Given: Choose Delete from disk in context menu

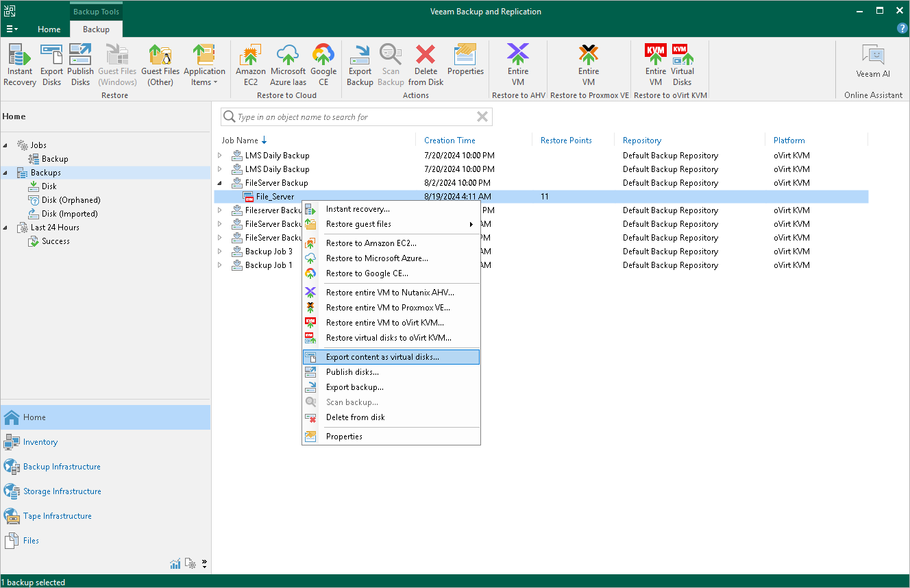Looking at the screenshot, I should [x=391, y=417].
